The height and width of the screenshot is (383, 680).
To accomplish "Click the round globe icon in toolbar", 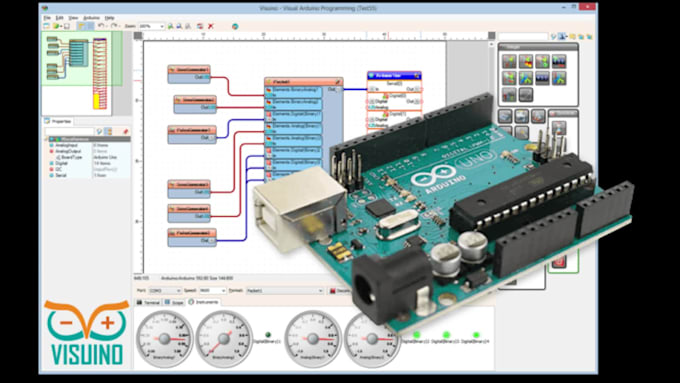I will 235,26.
